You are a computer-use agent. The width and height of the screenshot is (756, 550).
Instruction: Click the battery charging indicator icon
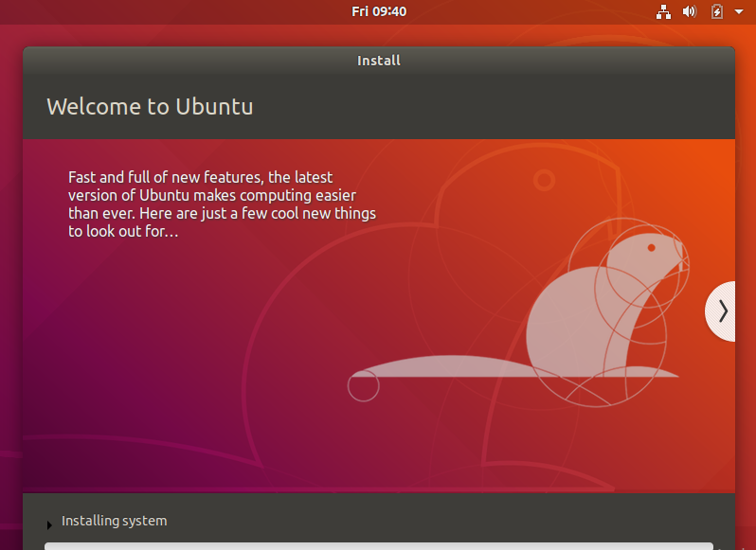pos(717,12)
